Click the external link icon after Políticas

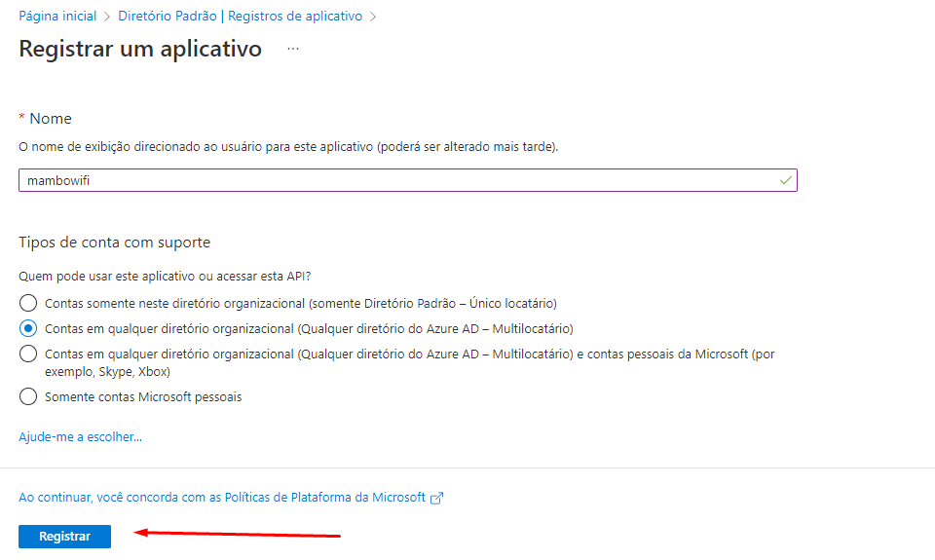[437, 498]
